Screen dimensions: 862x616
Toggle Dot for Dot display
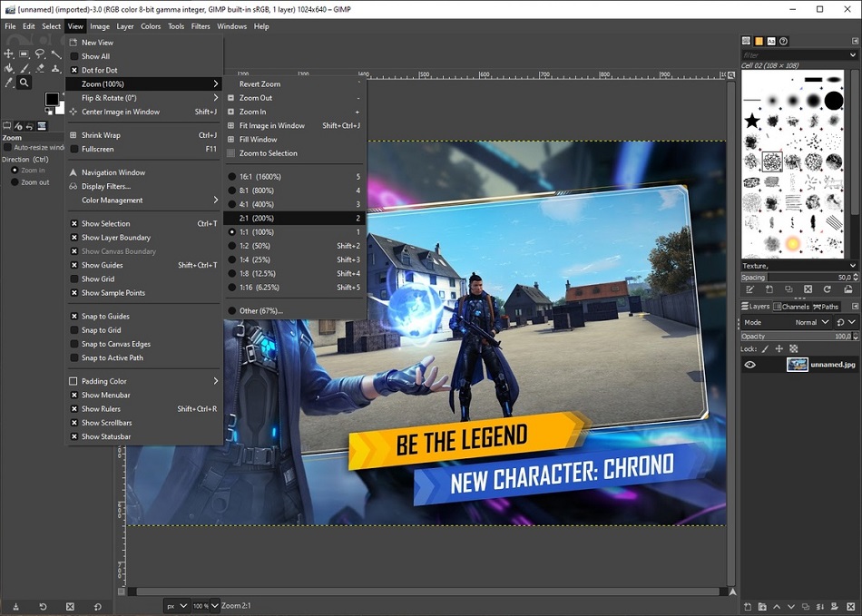(x=99, y=70)
